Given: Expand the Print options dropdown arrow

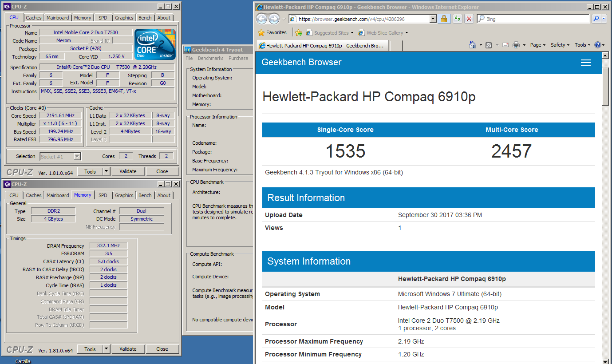Looking at the screenshot, I should 524,45.
